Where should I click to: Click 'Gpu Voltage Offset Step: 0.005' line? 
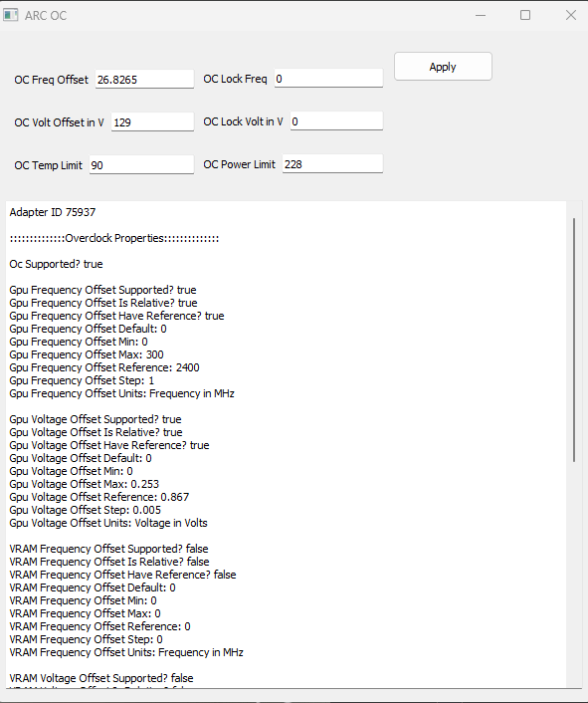(x=86, y=511)
